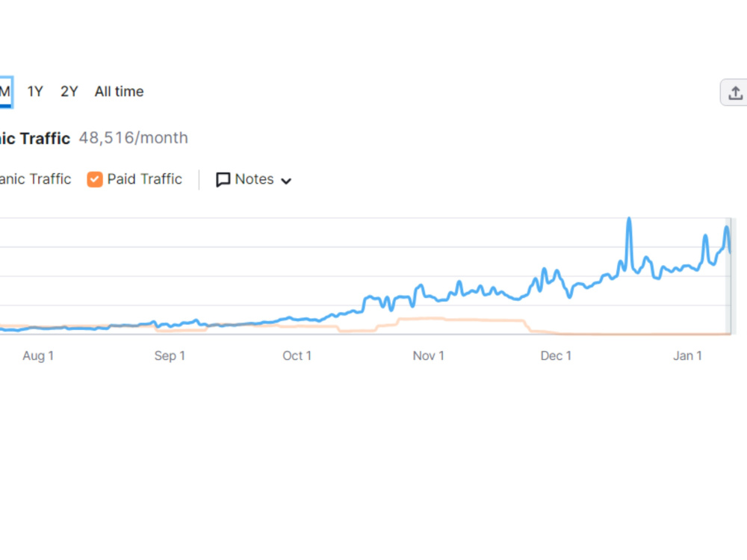Screen dimensions: 747x560
Task: Toggle the orange Paid Traffic checkbox
Action: [x=94, y=179]
